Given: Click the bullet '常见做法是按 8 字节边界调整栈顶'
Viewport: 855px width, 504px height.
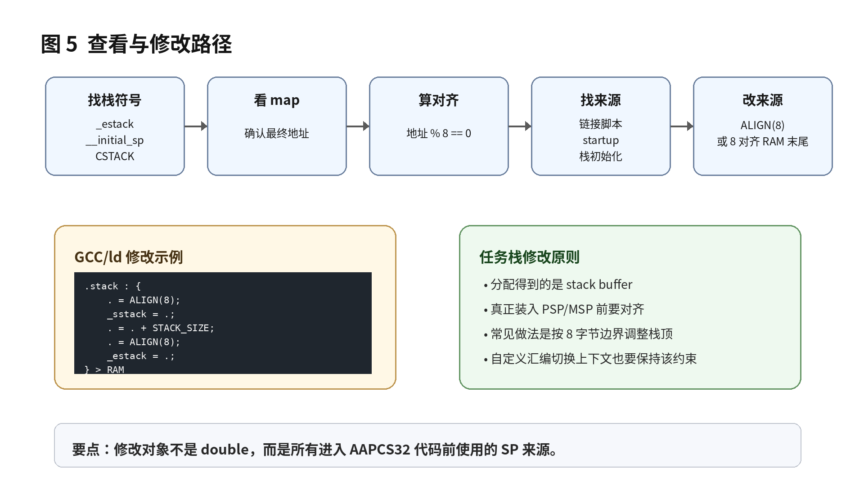Looking at the screenshot, I should 578,334.
